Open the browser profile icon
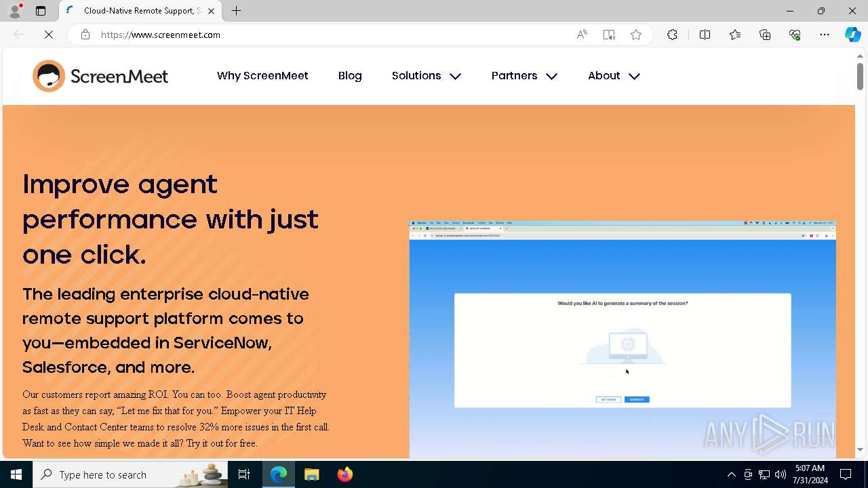Image resolution: width=868 pixels, height=488 pixels. coord(15,11)
